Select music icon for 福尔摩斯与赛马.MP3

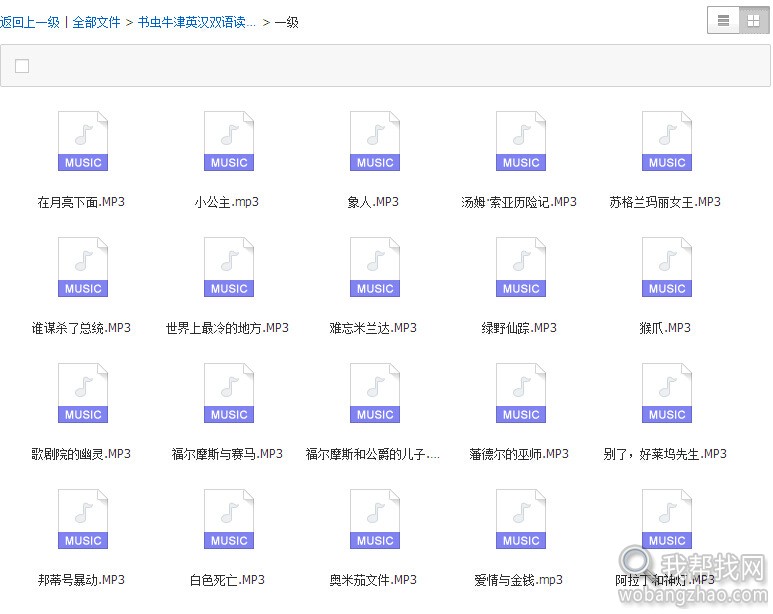tap(229, 393)
